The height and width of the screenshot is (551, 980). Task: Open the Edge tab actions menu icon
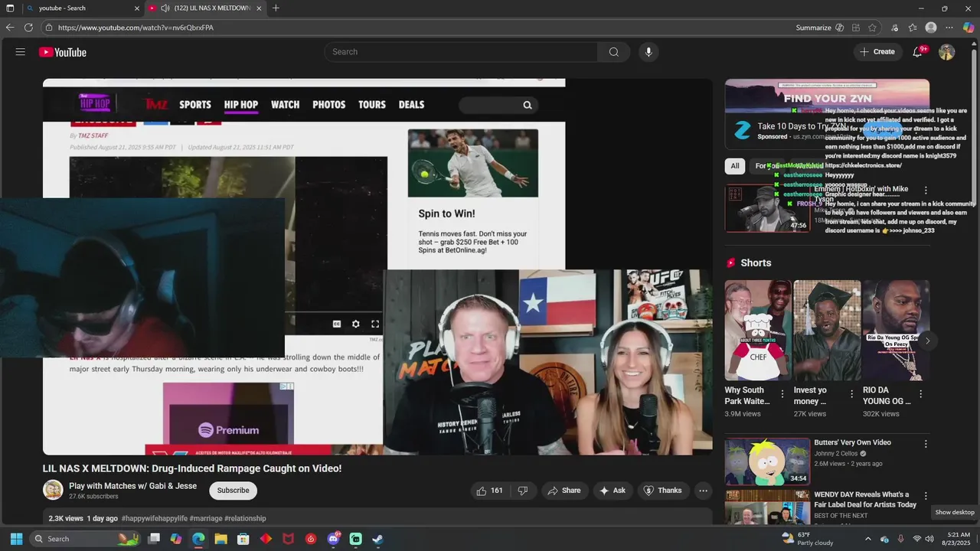[10, 8]
